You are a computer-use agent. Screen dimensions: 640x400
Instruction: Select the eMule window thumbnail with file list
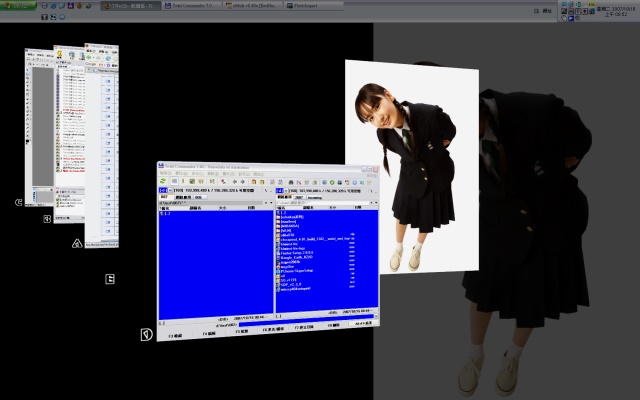point(69,135)
